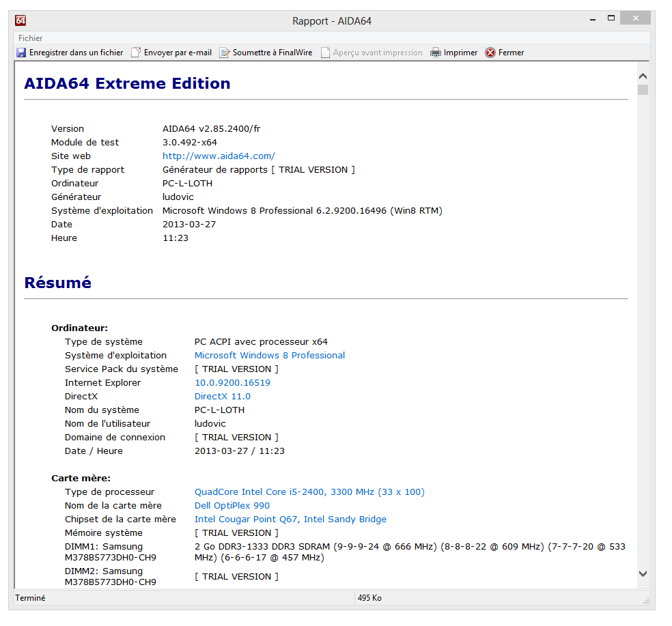This screenshot has height=626, width=672.
Task: Choose Enregistrer dans un fichier
Action: tap(76, 53)
